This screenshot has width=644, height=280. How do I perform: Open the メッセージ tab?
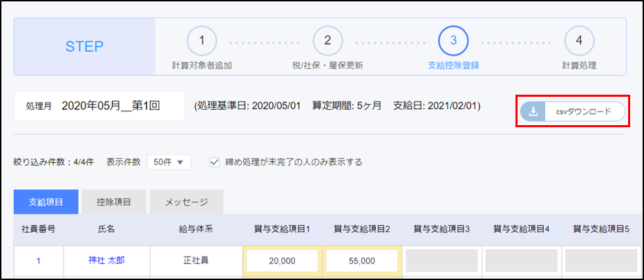click(186, 202)
